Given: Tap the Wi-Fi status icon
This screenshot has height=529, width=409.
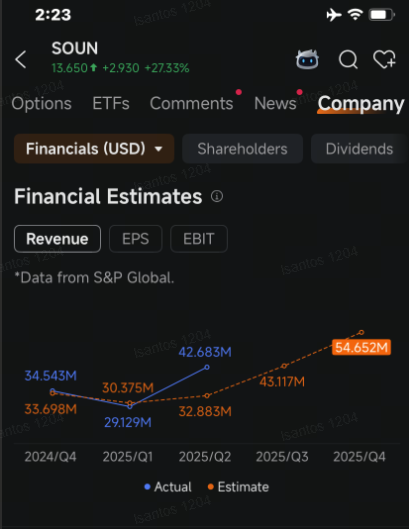Looking at the screenshot, I should pyautogui.click(x=355, y=15).
